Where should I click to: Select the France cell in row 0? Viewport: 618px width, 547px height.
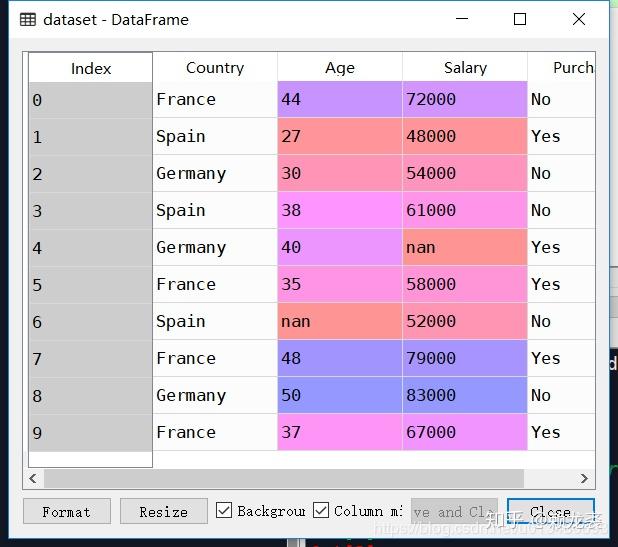pyautogui.click(x=215, y=99)
